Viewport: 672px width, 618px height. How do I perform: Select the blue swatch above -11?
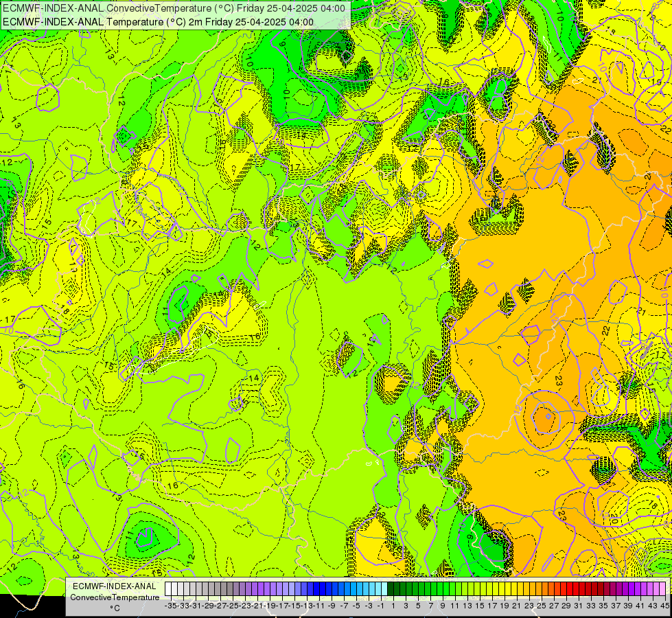coord(316,588)
